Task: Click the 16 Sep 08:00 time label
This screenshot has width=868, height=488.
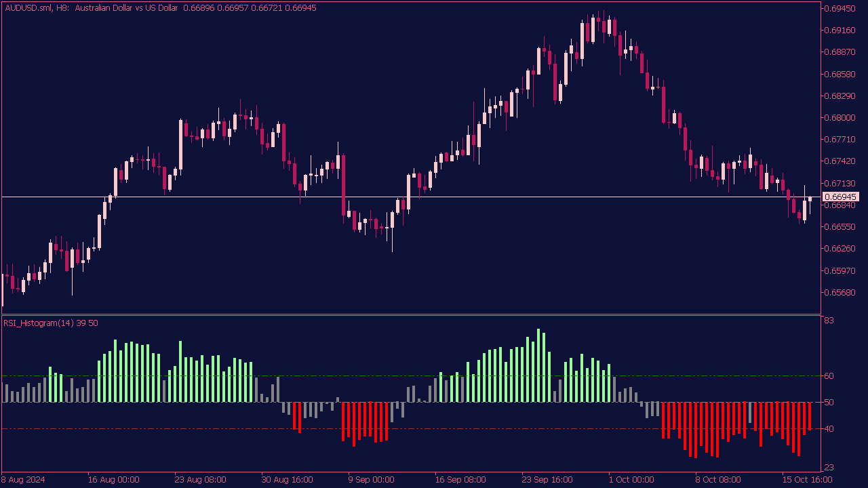Action: point(460,480)
